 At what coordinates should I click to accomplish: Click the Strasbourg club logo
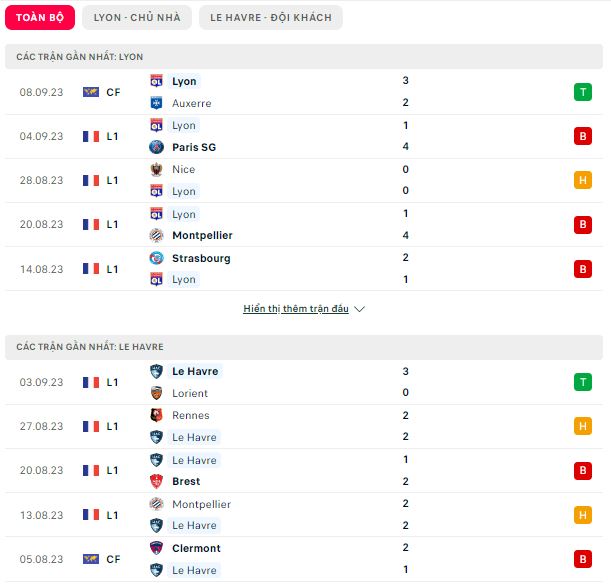coord(156,258)
